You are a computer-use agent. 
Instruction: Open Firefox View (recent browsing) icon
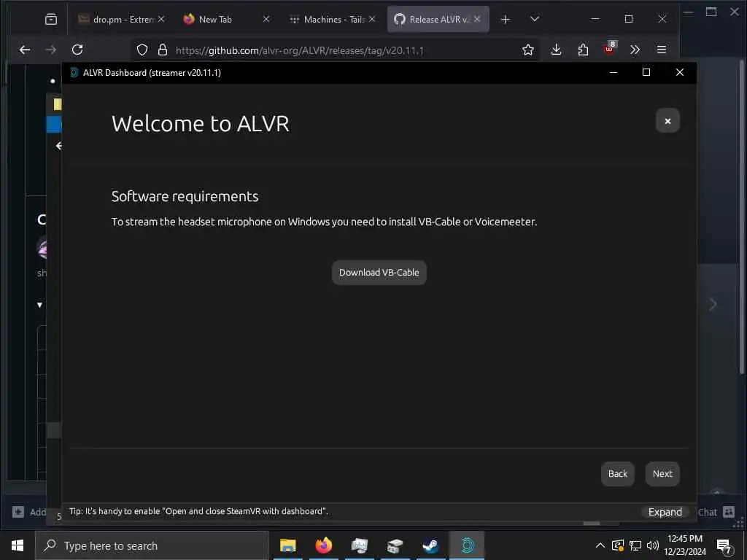point(50,20)
